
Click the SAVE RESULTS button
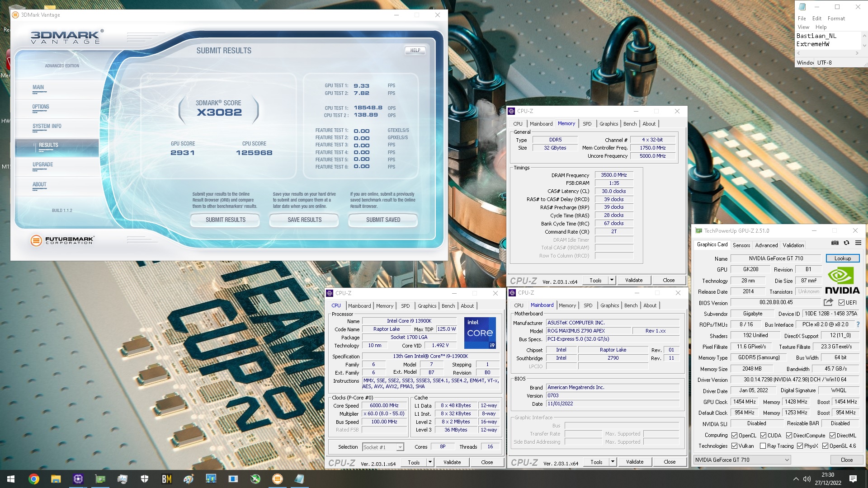coord(304,220)
